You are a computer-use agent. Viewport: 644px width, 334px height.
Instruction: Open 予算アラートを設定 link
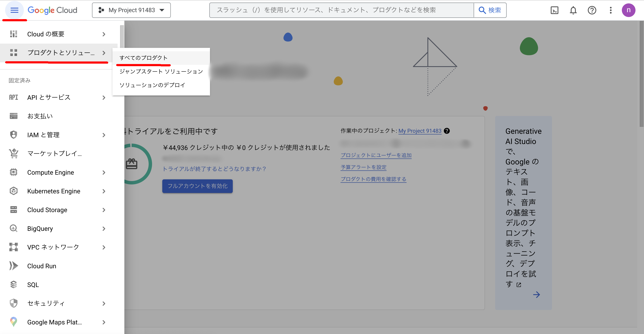363,167
